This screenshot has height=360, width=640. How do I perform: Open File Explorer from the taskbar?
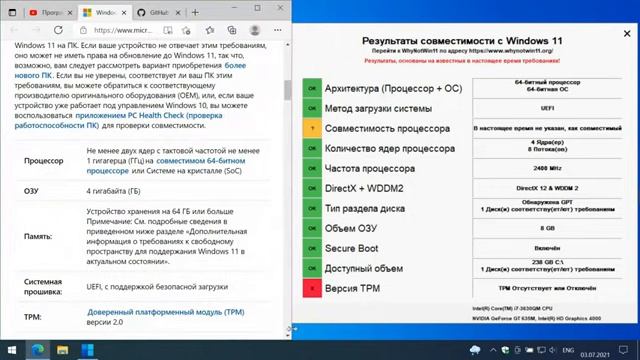tap(62, 350)
